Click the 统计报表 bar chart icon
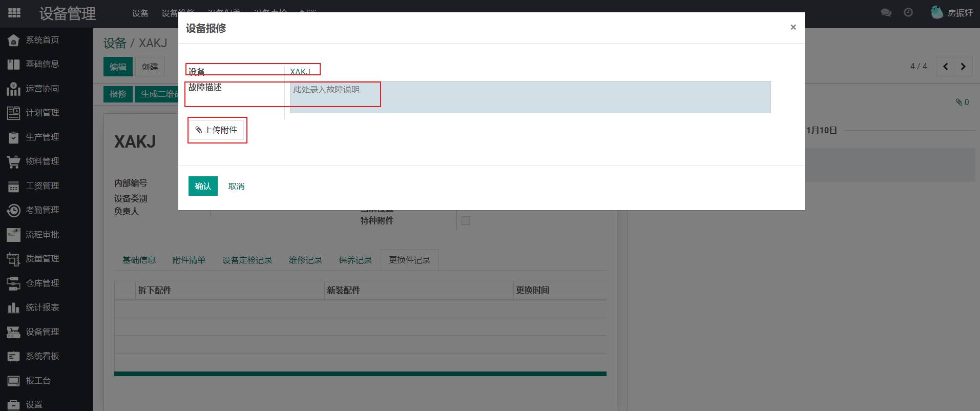The height and width of the screenshot is (411, 980). 13,307
